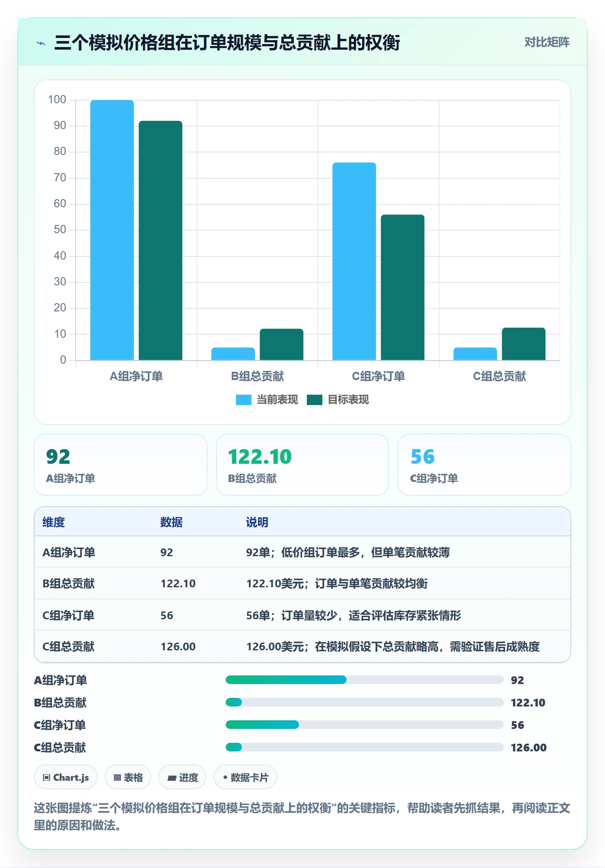
Task: Click the 对比矩阵 label in header
Action: [x=547, y=42]
